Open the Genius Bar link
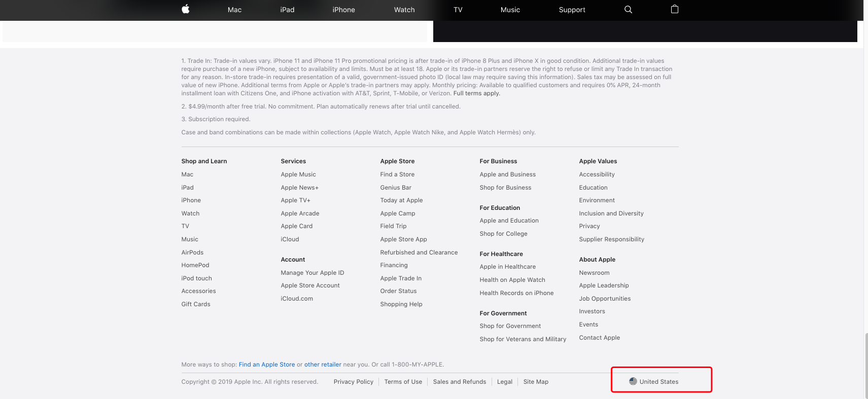Screen dimensions: 868x399 [396, 188]
